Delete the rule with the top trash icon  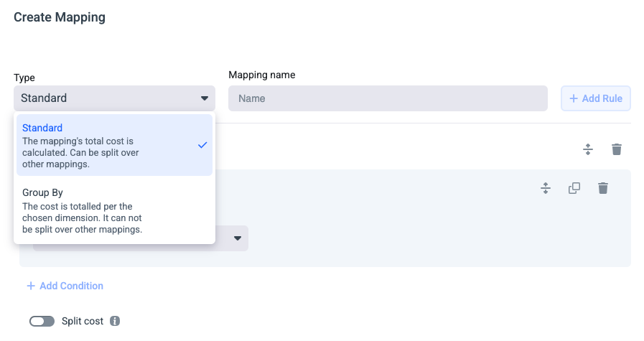(x=617, y=149)
